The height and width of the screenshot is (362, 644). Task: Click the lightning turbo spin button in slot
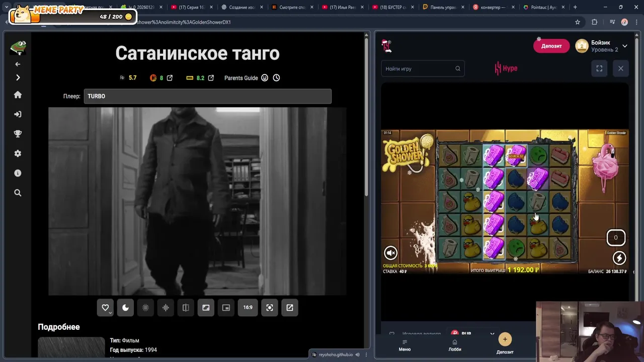pos(619,258)
